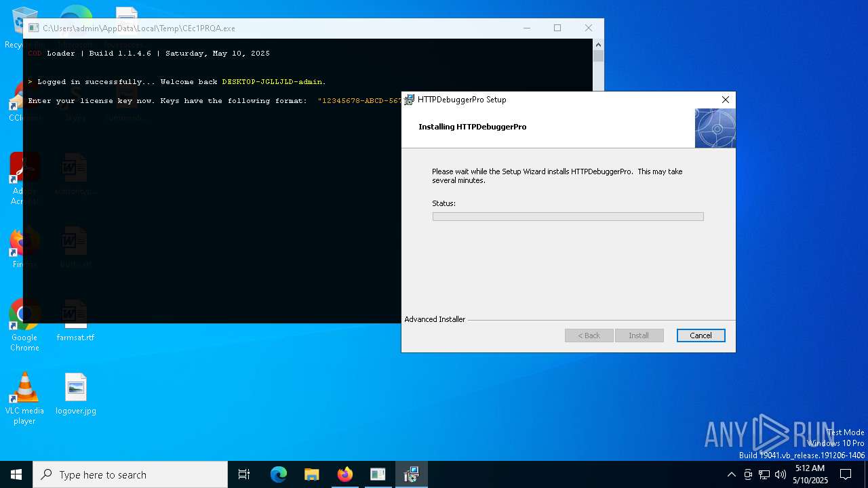Screen dimensions: 868x488
Task: Click the console scrollbar up arrow
Action: 597,45
